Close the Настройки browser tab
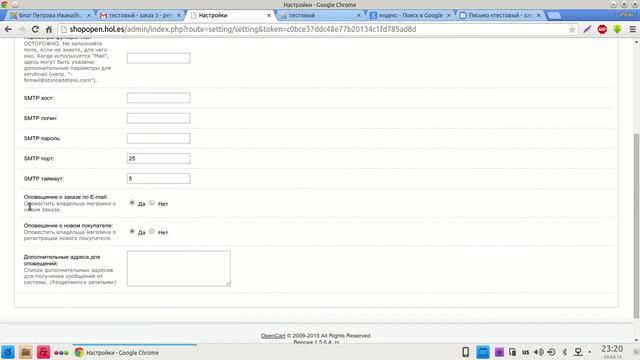The image size is (640, 360). coord(269,15)
